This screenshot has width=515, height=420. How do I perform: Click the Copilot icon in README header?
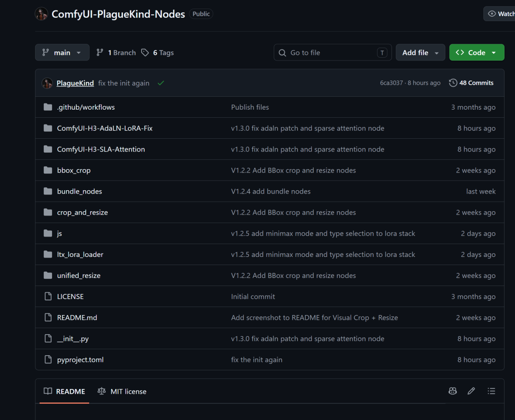pyautogui.click(x=453, y=391)
